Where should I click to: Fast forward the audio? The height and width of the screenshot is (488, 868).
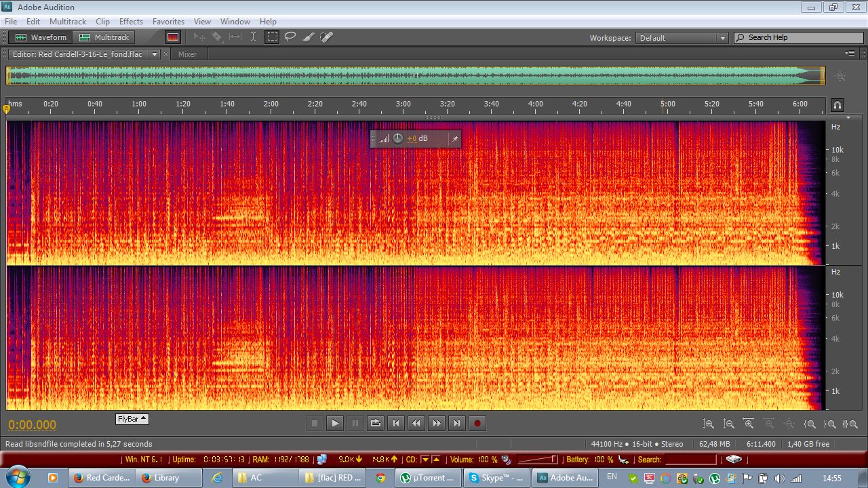click(x=437, y=424)
